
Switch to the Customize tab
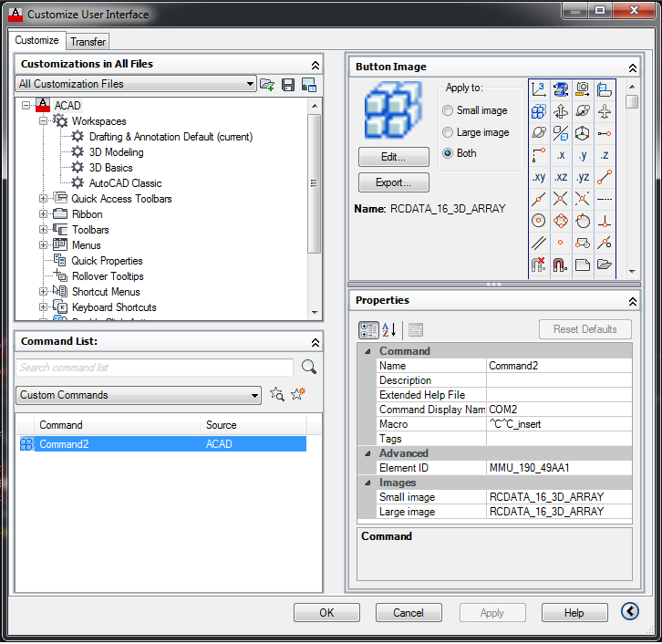(36, 40)
